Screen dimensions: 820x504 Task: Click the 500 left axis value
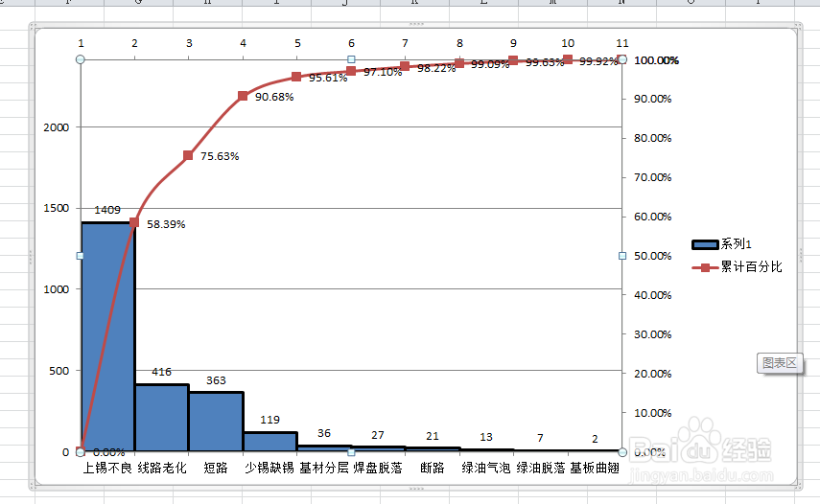pos(59,371)
